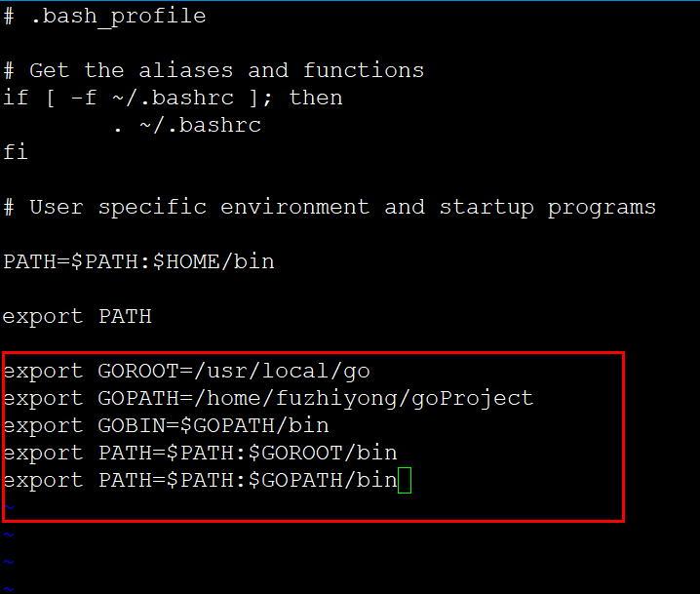Click the word 'then' on the if line
Screen dimensions: 700x594
coord(315,99)
